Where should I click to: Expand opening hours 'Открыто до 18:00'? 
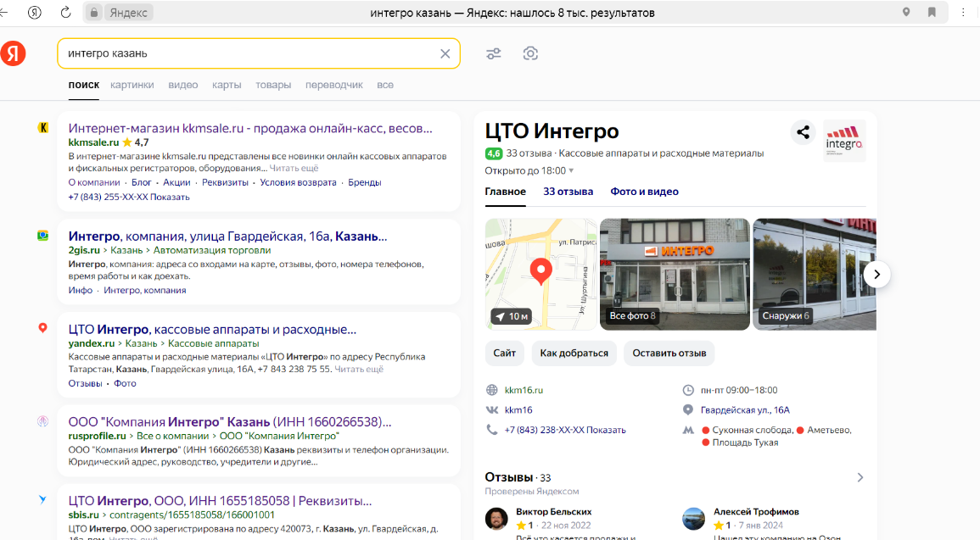[x=529, y=170]
